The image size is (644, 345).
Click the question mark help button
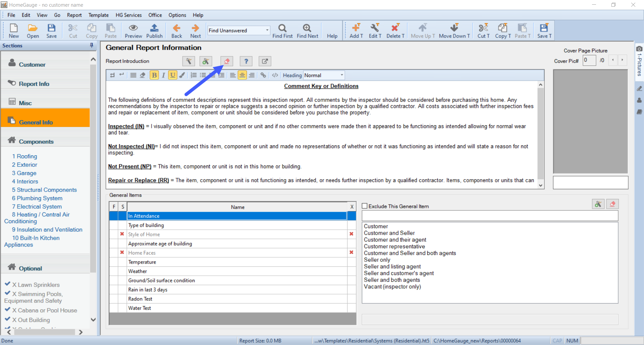click(x=246, y=61)
